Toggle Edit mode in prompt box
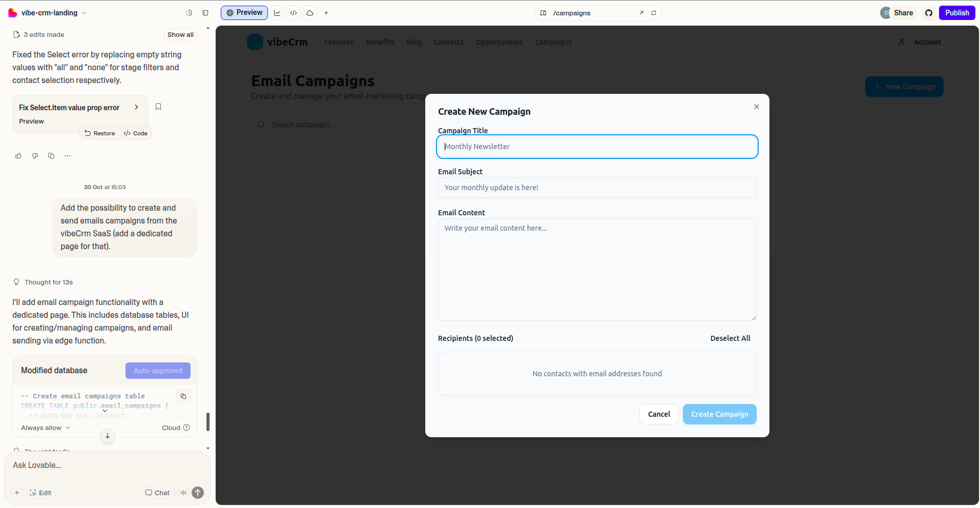 point(41,493)
